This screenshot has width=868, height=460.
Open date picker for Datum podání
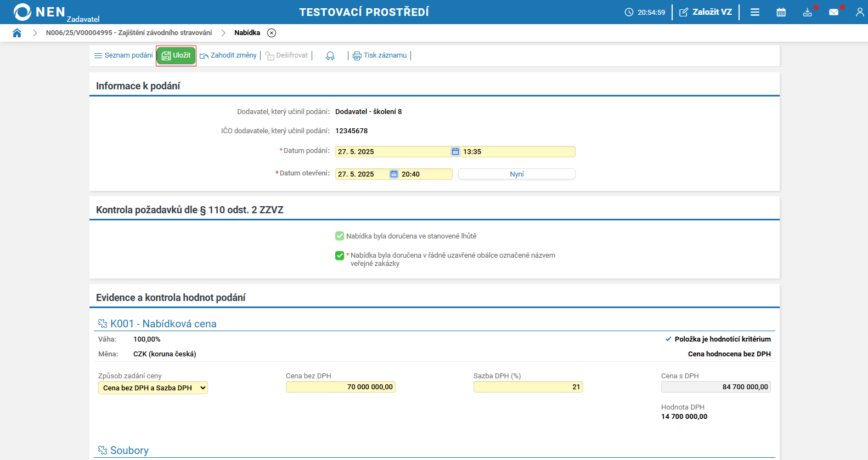455,152
